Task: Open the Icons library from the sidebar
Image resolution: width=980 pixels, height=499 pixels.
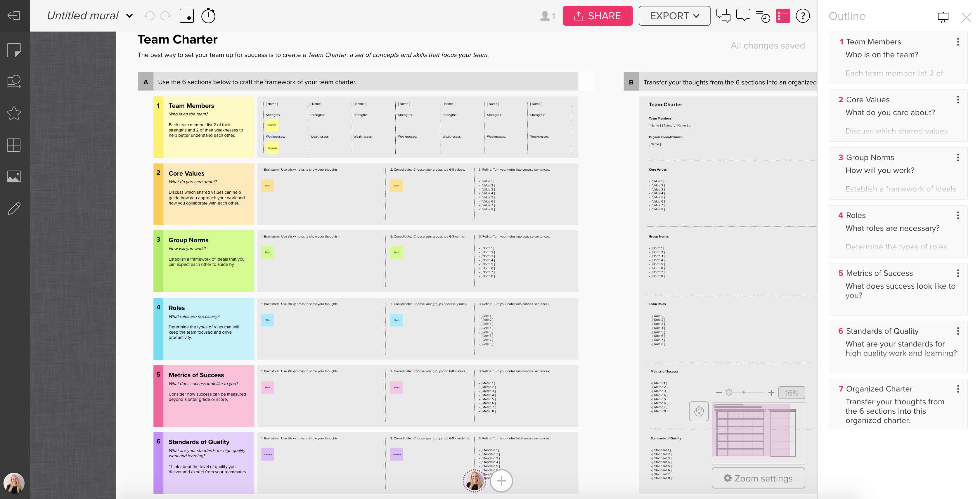Action: point(14,113)
